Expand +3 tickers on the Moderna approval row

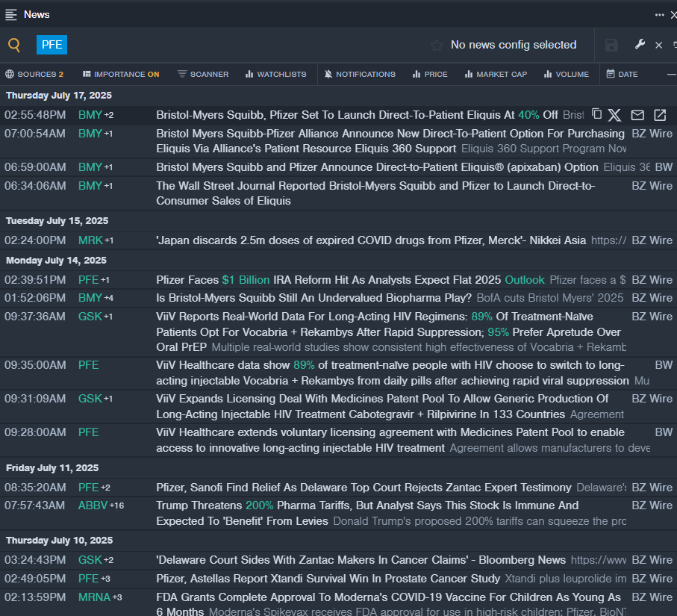pos(117,597)
